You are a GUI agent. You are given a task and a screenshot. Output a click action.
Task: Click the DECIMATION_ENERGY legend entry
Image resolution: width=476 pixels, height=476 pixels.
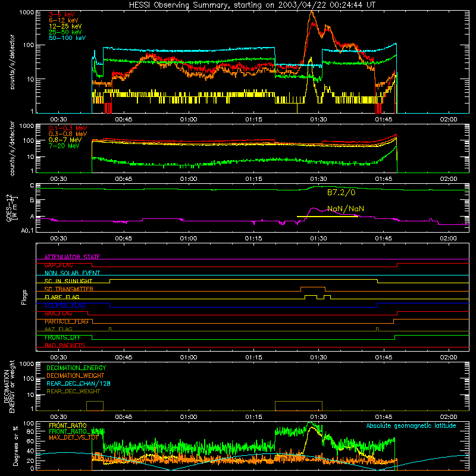point(76,368)
